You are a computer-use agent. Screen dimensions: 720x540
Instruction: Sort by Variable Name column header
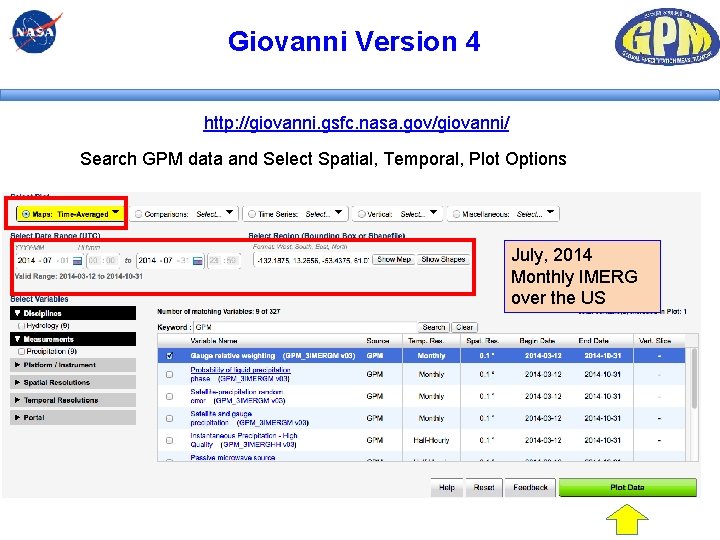click(x=214, y=341)
